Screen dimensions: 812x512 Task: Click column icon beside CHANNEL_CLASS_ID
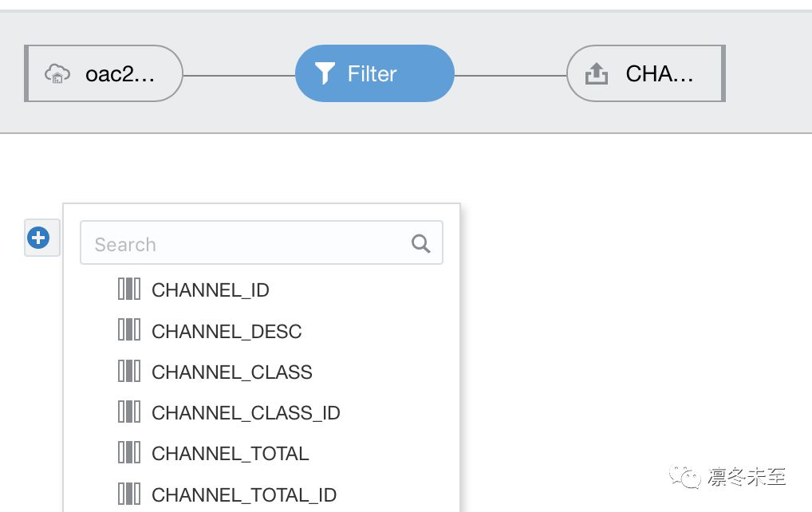pos(128,412)
